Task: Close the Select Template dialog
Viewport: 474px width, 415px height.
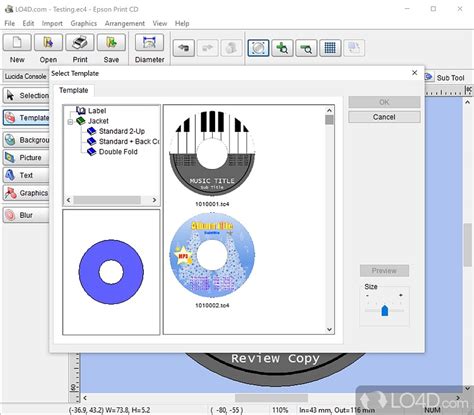Action: pyautogui.click(x=415, y=73)
